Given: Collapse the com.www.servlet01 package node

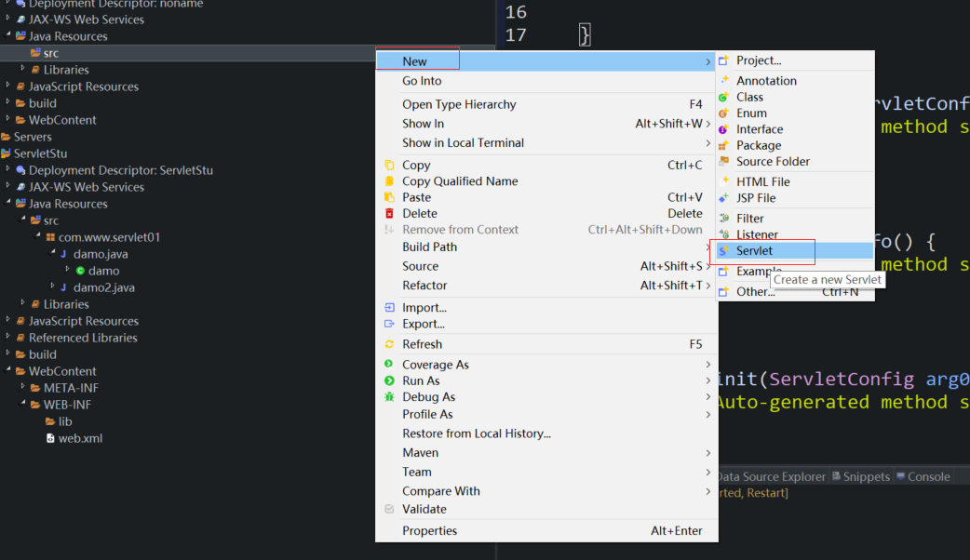Looking at the screenshot, I should (x=38, y=235).
